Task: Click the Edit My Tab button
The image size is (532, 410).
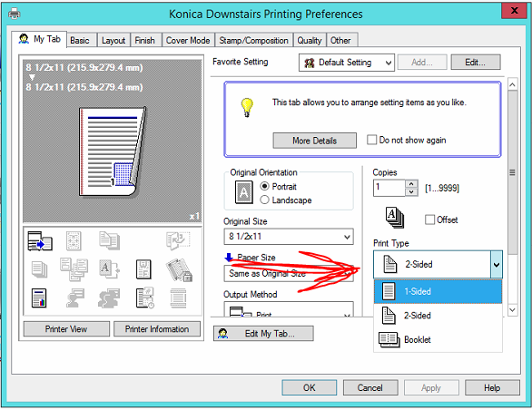Action: pos(263,334)
